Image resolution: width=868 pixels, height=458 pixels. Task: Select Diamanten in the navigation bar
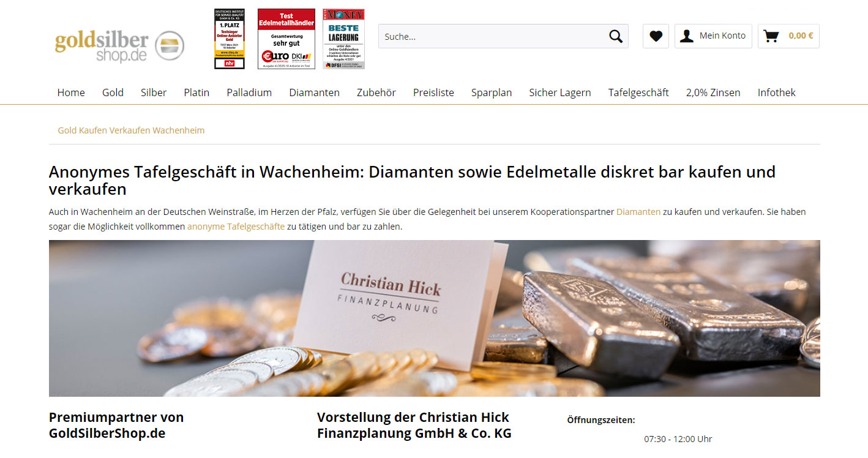[x=315, y=92]
